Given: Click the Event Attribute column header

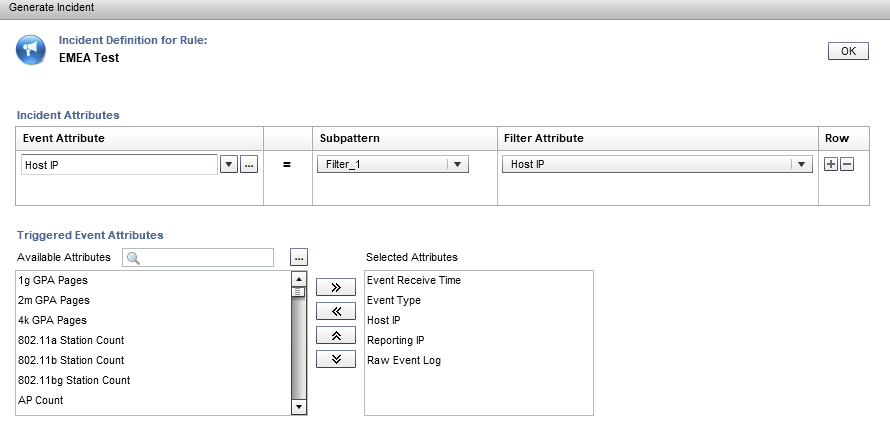Looking at the screenshot, I should 139,138.
